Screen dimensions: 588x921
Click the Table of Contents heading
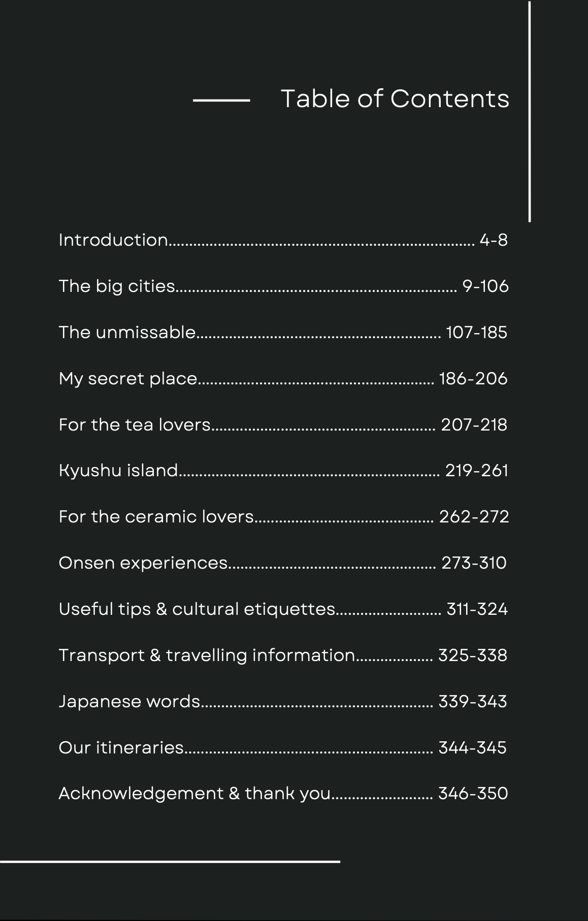pyautogui.click(x=395, y=98)
